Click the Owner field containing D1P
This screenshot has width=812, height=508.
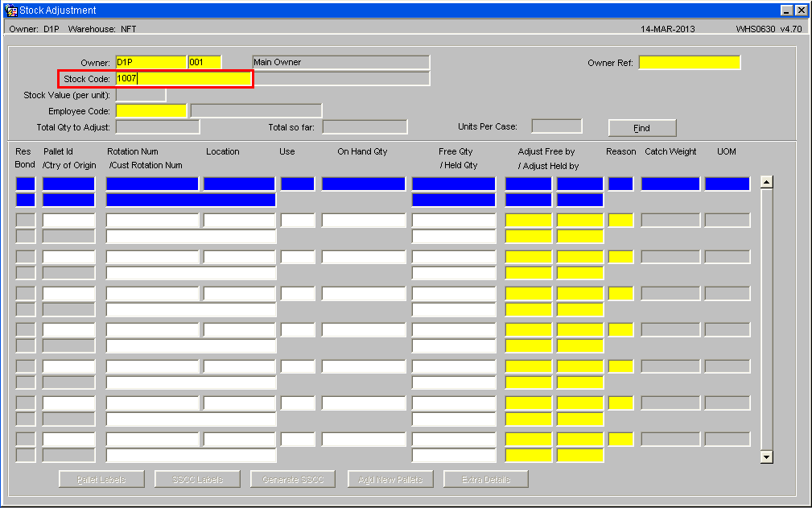(150, 62)
